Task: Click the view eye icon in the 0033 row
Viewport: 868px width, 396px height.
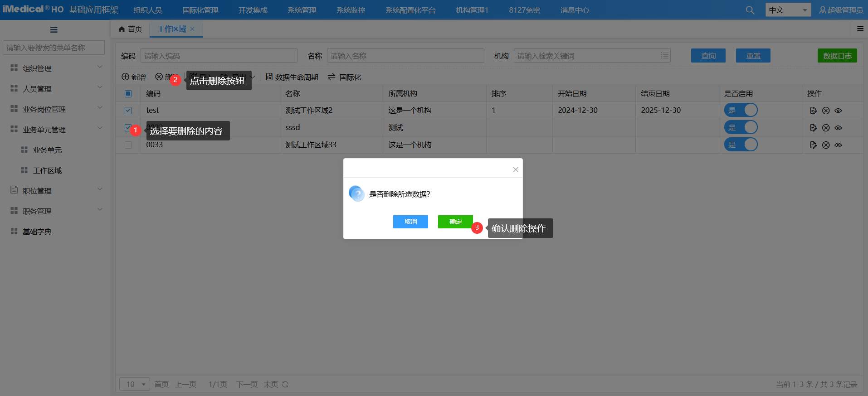Action: click(838, 145)
